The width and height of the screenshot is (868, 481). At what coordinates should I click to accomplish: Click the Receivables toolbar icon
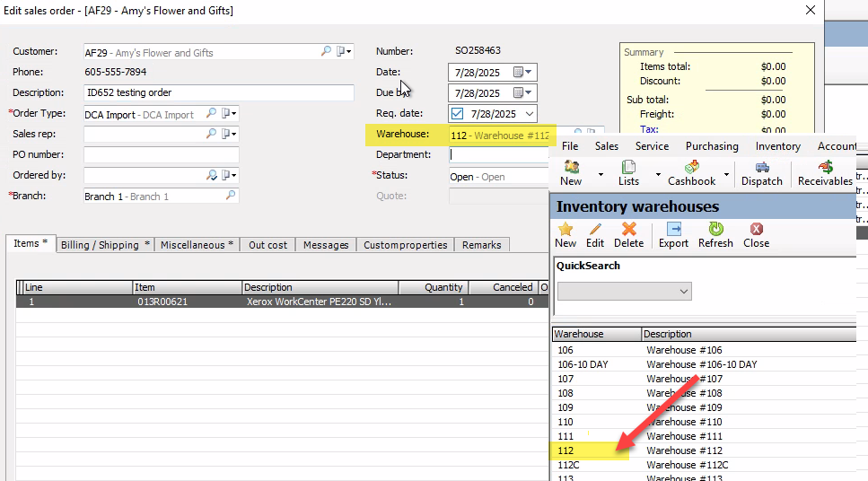(825, 173)
